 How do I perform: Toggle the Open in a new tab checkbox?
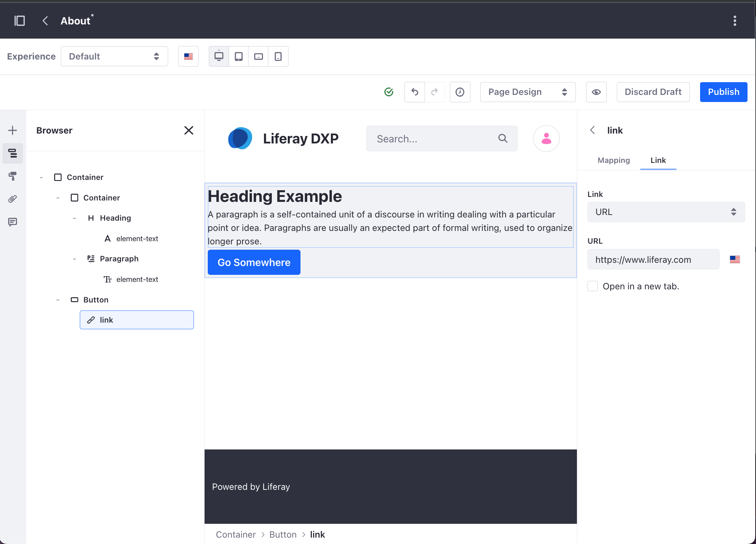(x=592, y=287)
